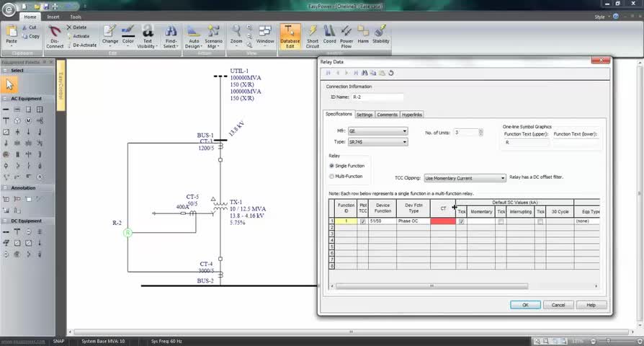Open the Stability analysis
Image resolution: width=644 pixels, height=346 pixels.
[x=381, y=35]
